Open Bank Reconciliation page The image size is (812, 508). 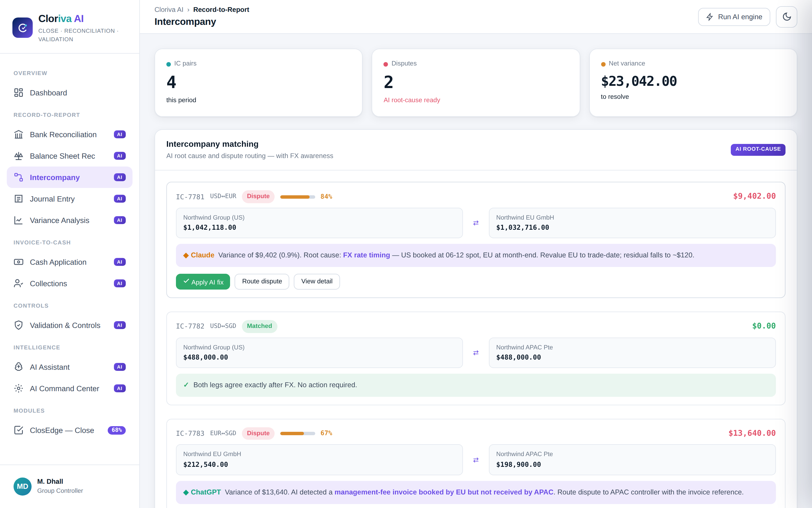click(x=69, y=134)
